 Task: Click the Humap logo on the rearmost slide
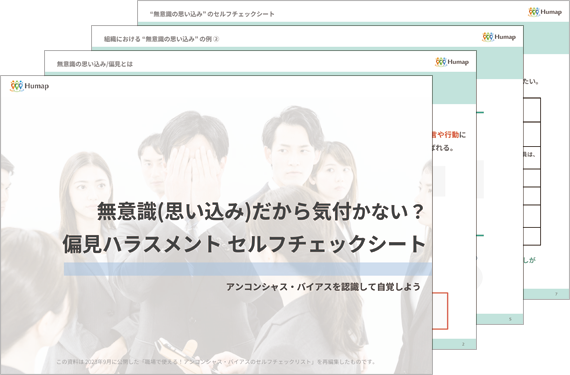(x=545, y=12)
